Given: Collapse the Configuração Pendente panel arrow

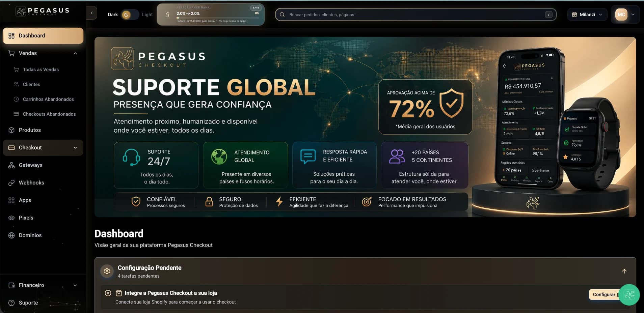Looking at the screenshot, I should pyautogui.click(x=624, y=271).
